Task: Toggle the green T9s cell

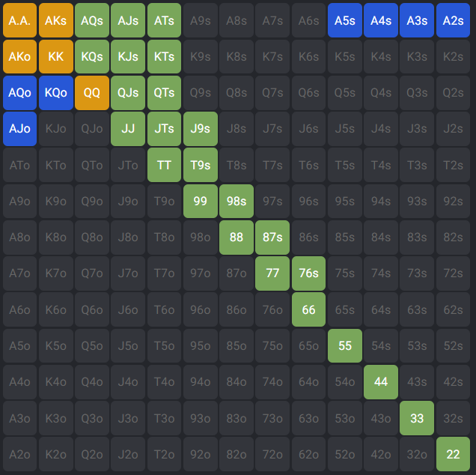Action: tap(200, 165)
